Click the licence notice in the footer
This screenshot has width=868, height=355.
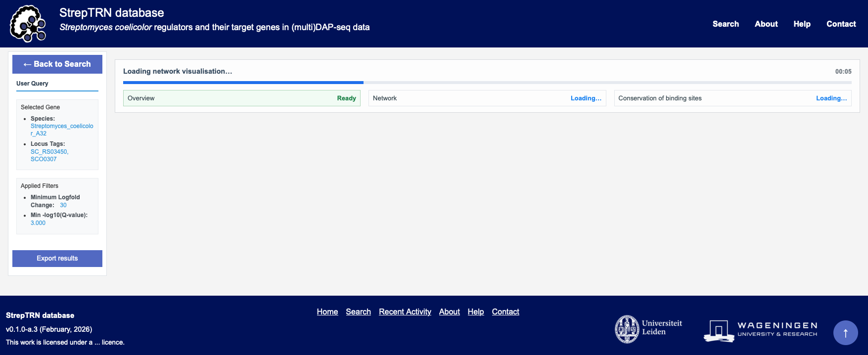(65, 342)
